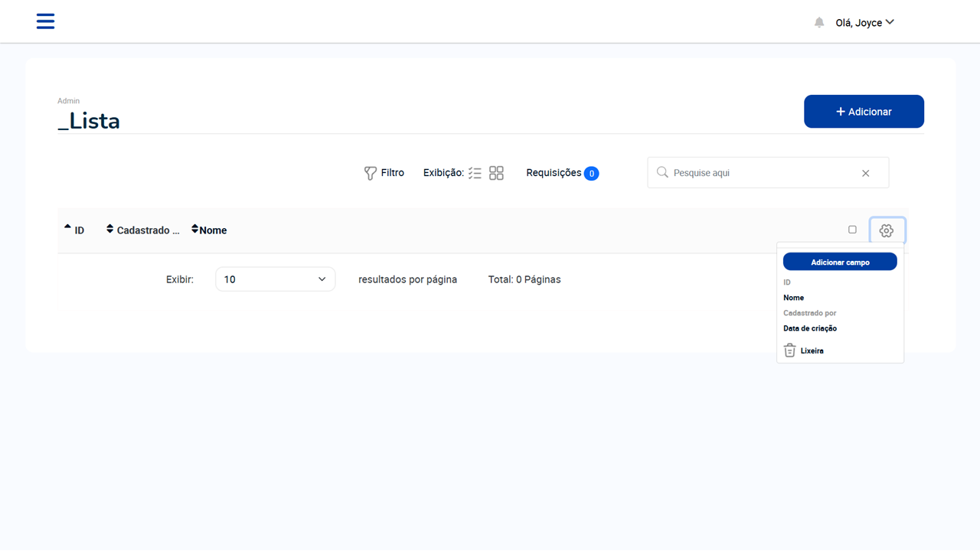Screen dimensions: 980x551
Task: Click the Exibir: label
Action: pos(180,279)
